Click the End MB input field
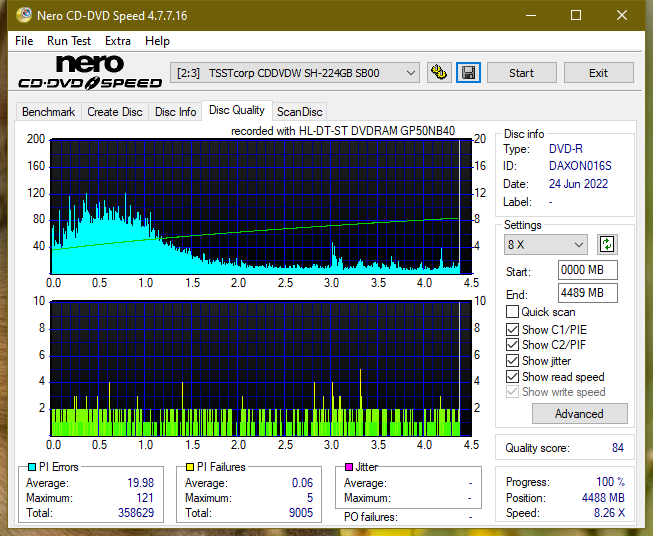The width and height of the screenshot is (653, 536). coord(587,293)
